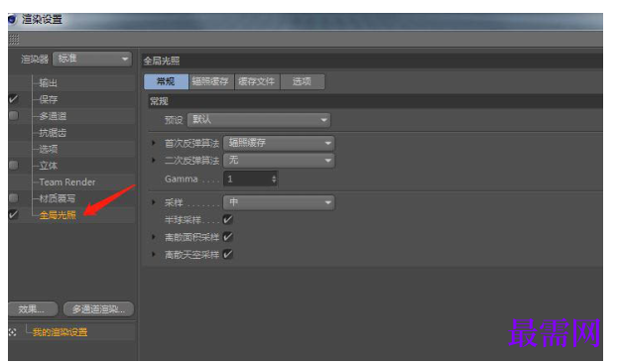
Task: Click the Cinema 4D app icon in title bar
Action: [x=12, y=19]
